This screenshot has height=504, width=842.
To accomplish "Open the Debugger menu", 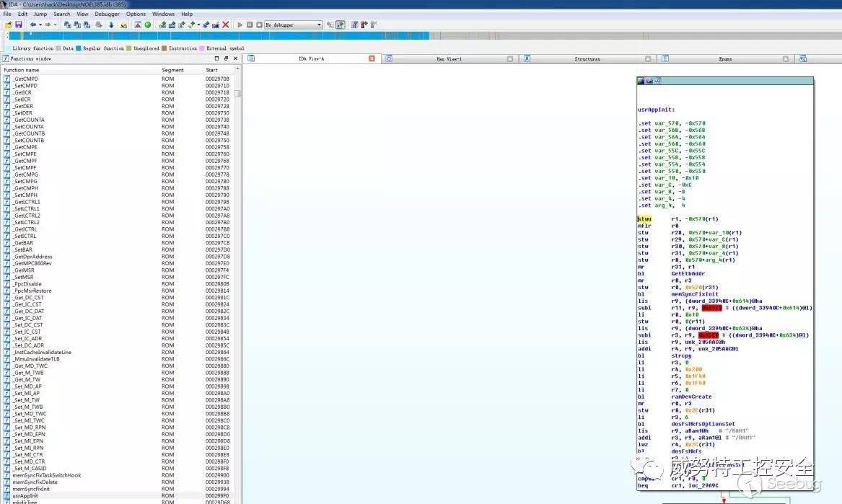I will [107, 14].
